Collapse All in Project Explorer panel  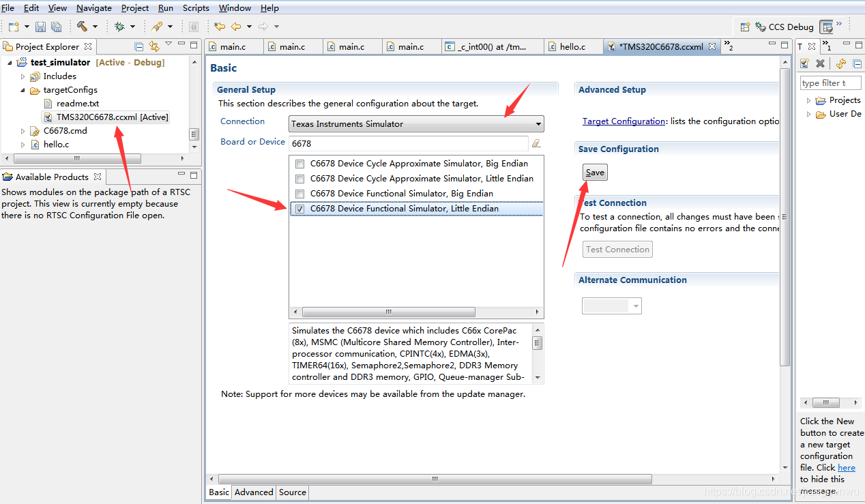139,45
